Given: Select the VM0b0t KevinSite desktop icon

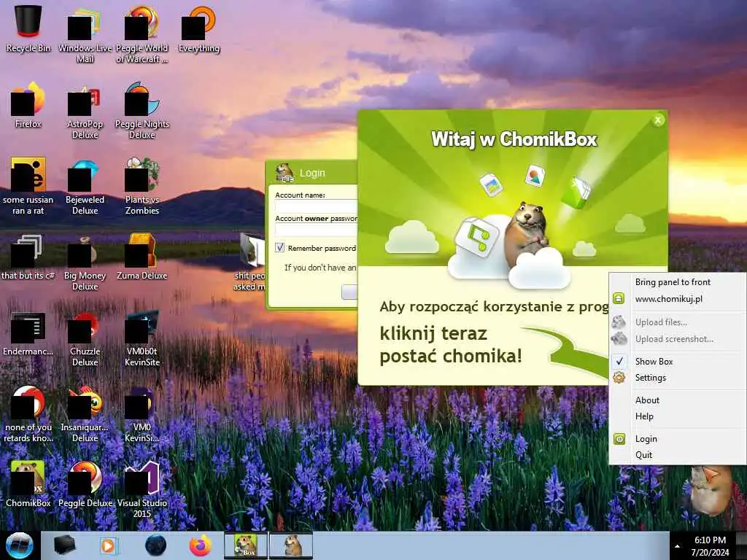Looking at the screenshot, I should 142,338.
